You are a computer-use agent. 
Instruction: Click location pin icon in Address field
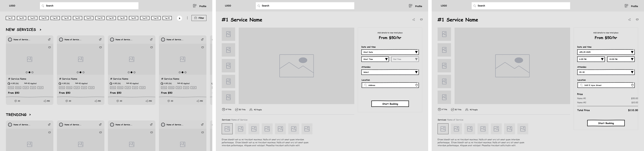[417, 85]
